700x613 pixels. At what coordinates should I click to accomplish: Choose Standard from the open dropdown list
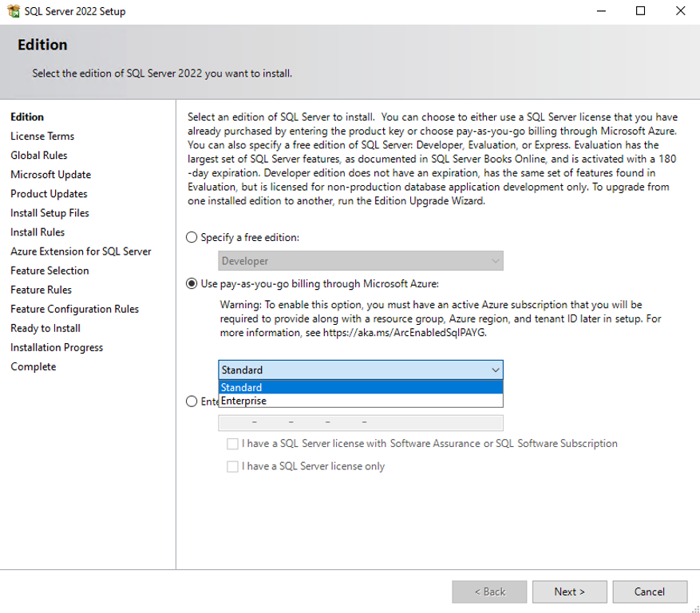(x=361, y=387)
